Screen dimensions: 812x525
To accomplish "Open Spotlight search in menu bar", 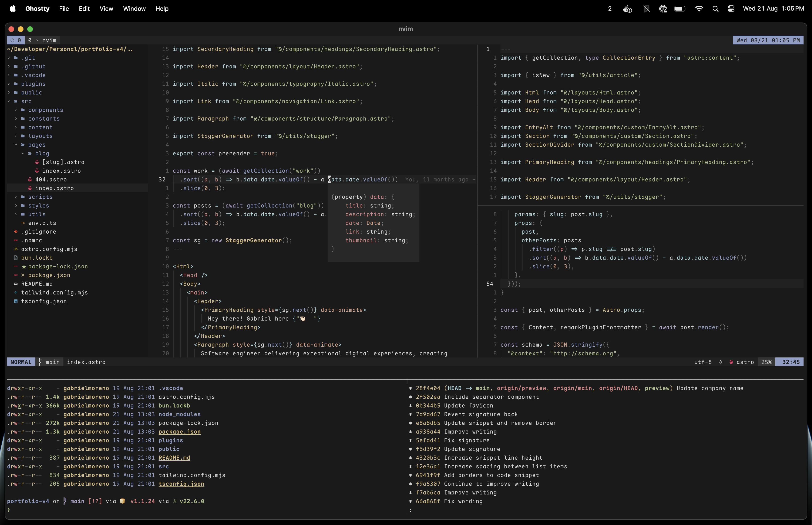I will click(715, 9).
